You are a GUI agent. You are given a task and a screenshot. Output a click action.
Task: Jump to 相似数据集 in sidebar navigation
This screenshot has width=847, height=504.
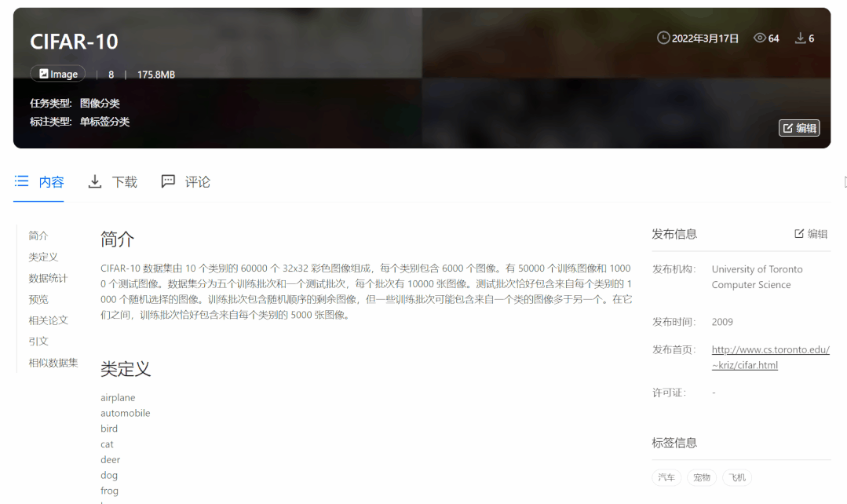53,363
